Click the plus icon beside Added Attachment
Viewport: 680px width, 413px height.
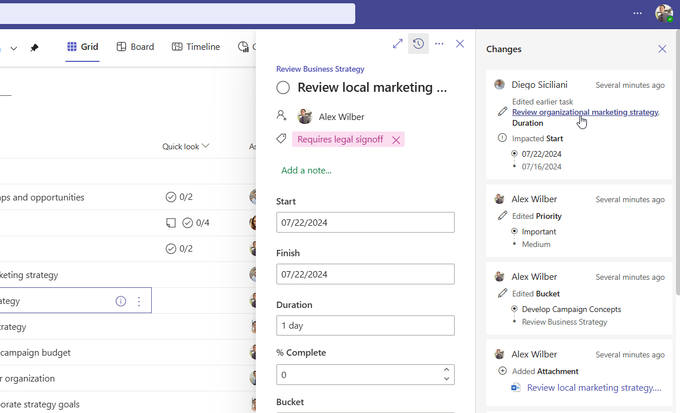point(502,371)
